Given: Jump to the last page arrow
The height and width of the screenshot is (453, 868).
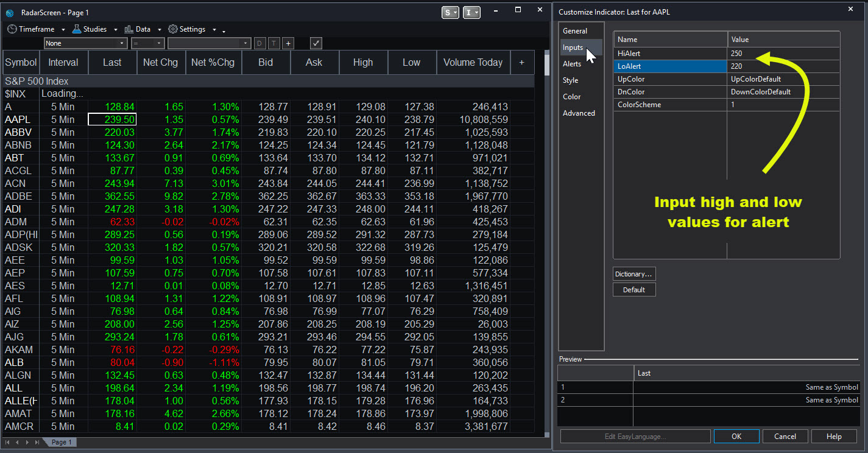Looking at the screenshot, I should [x=37, y=442].
